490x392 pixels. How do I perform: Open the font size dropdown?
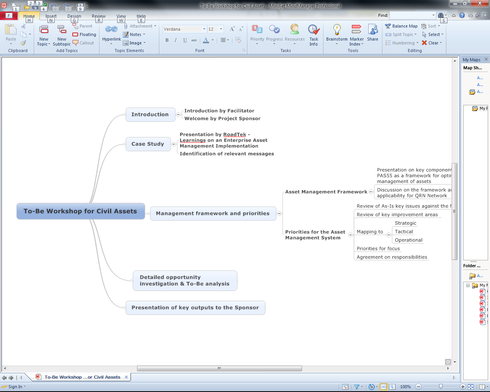[221, 29]
